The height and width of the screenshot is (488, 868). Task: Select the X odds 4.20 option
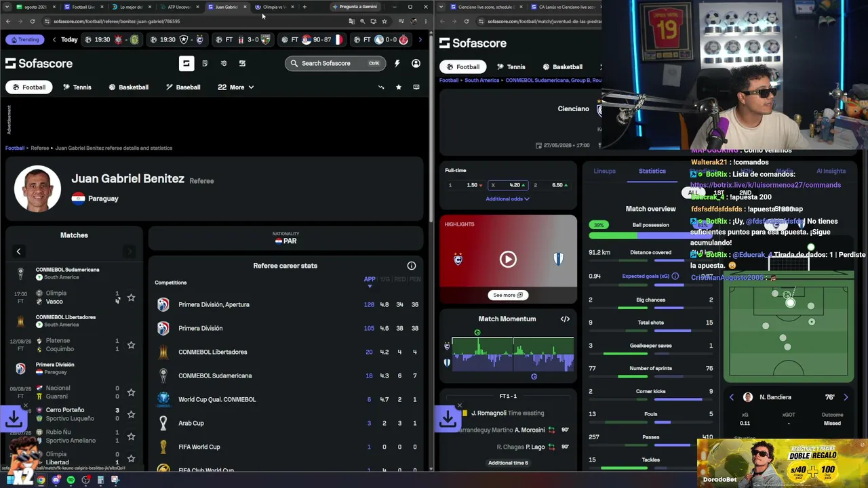[507, 185]
